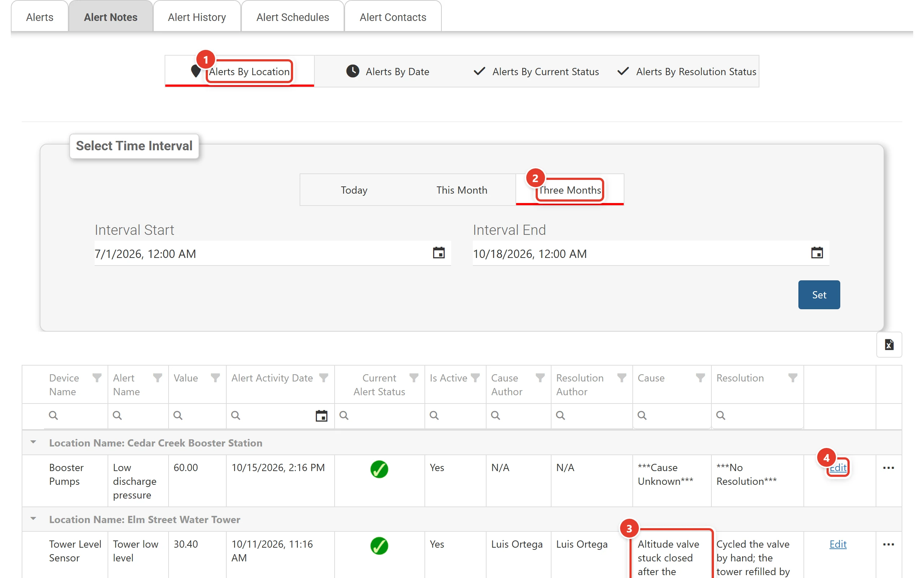Click the Tower Level Sensor green status checkmark
Viewport: 924px width, 578px height.
tap(379, 545)
